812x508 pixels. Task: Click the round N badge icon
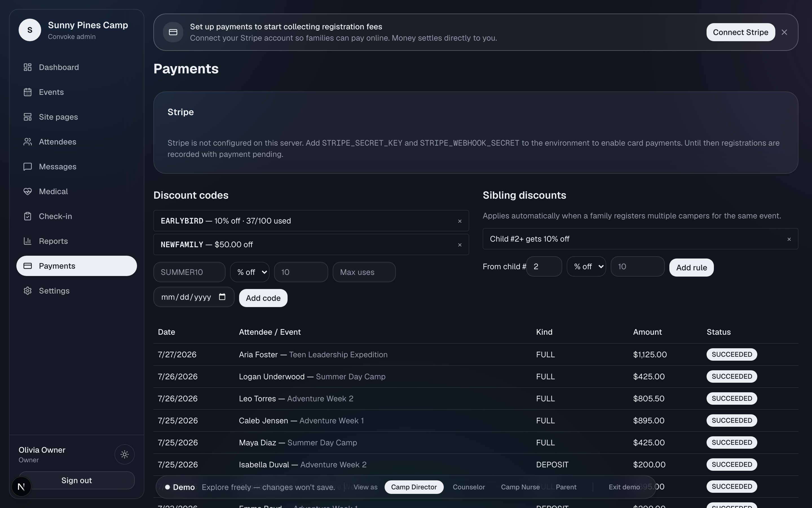[x=21, y=487]
